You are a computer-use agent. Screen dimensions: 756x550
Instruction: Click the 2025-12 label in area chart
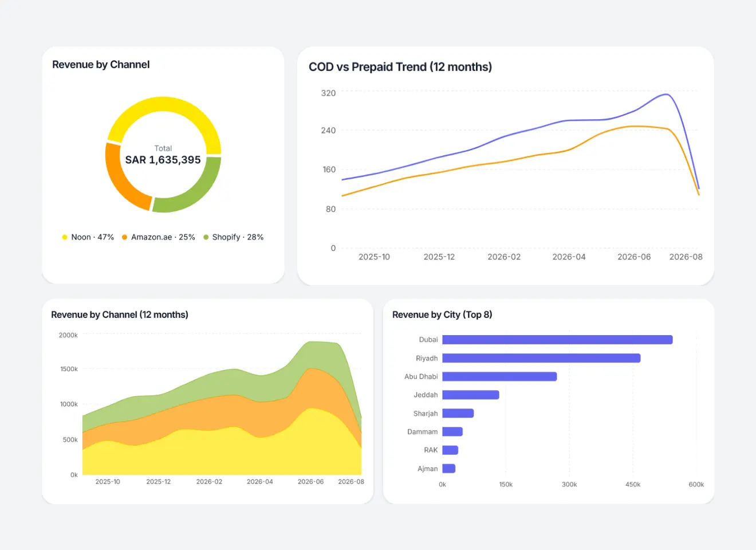158,481
